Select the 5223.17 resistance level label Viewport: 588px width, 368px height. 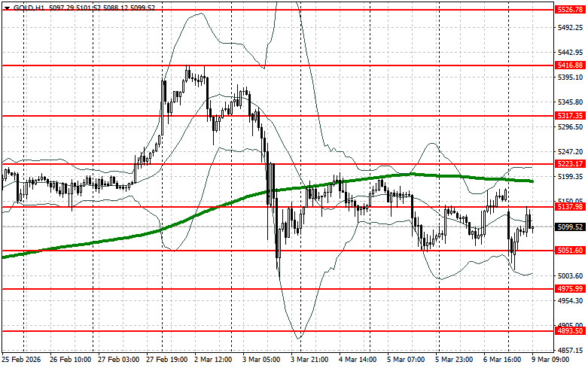click(568, 164)
